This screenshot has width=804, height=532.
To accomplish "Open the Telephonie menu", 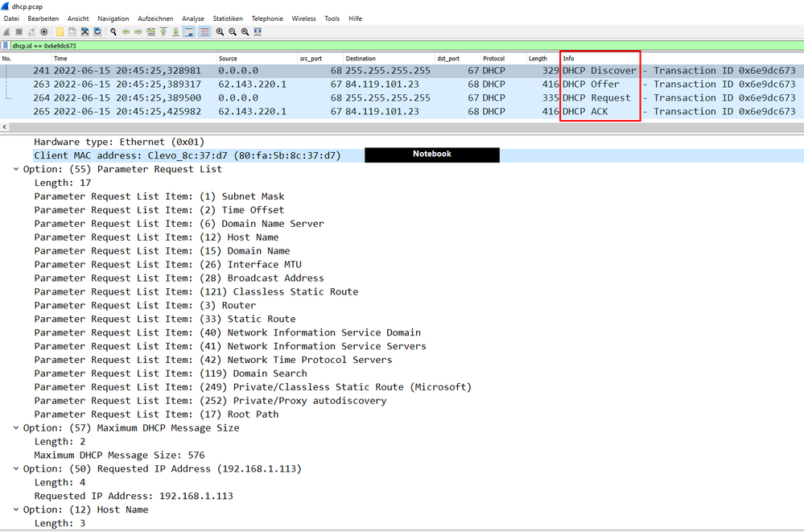I will click(267, 19).
